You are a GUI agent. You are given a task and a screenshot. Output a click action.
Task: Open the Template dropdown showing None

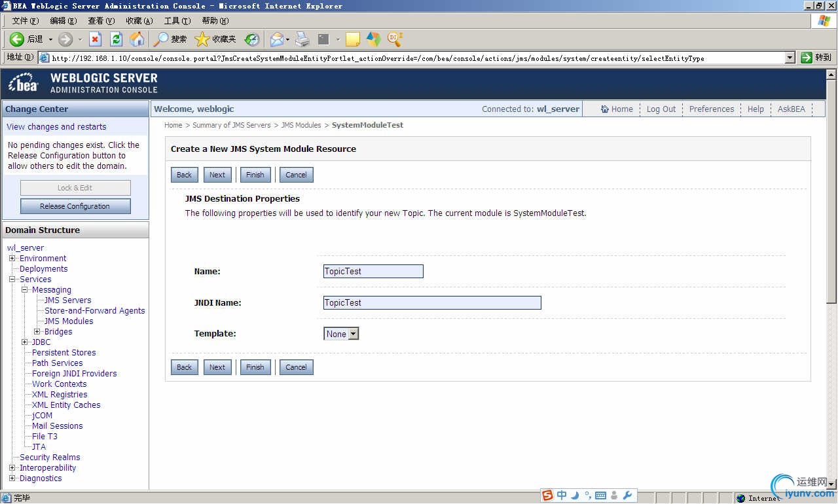(x=341, y=334)
